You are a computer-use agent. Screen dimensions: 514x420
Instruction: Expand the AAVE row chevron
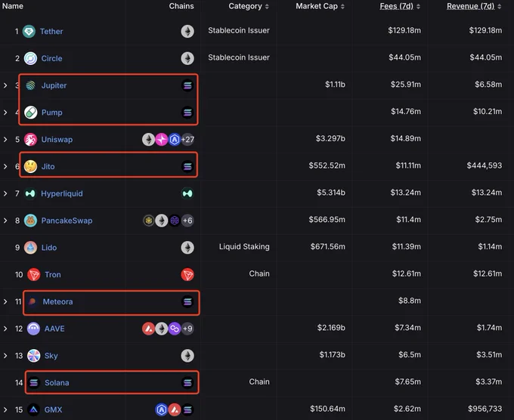click(x=5, y=329)
